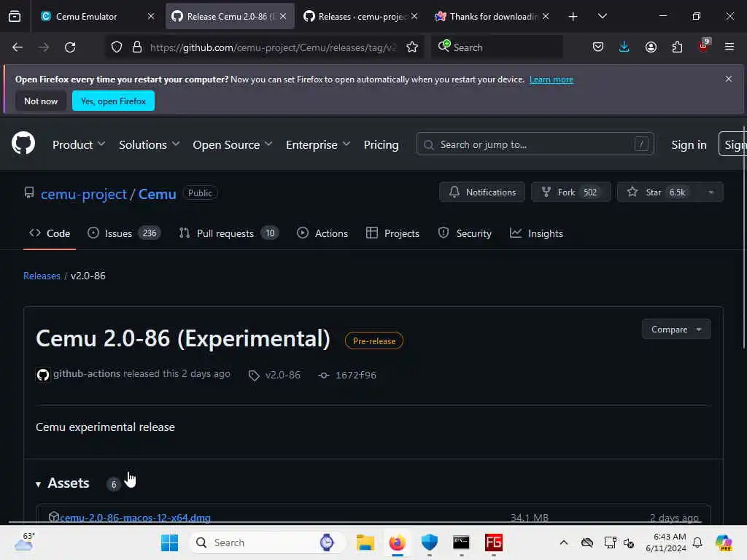Open the extensions puzzle icon
This screenshot has height=560, width=747.
pos(677,47)
